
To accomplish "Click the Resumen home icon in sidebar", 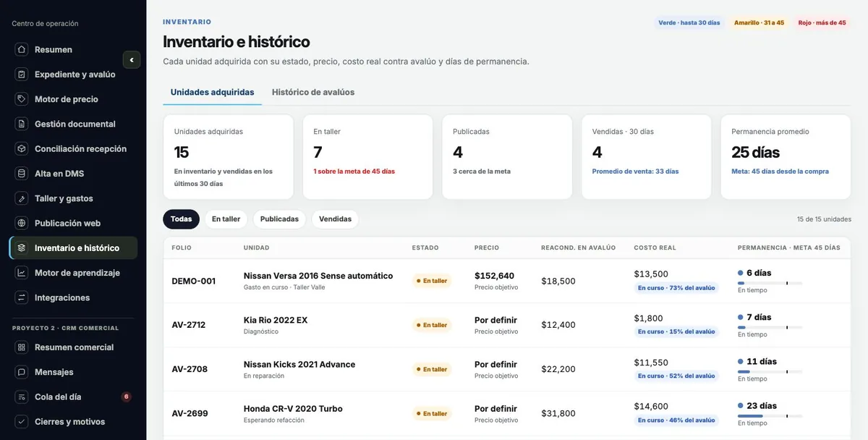I will coord(22,50).
